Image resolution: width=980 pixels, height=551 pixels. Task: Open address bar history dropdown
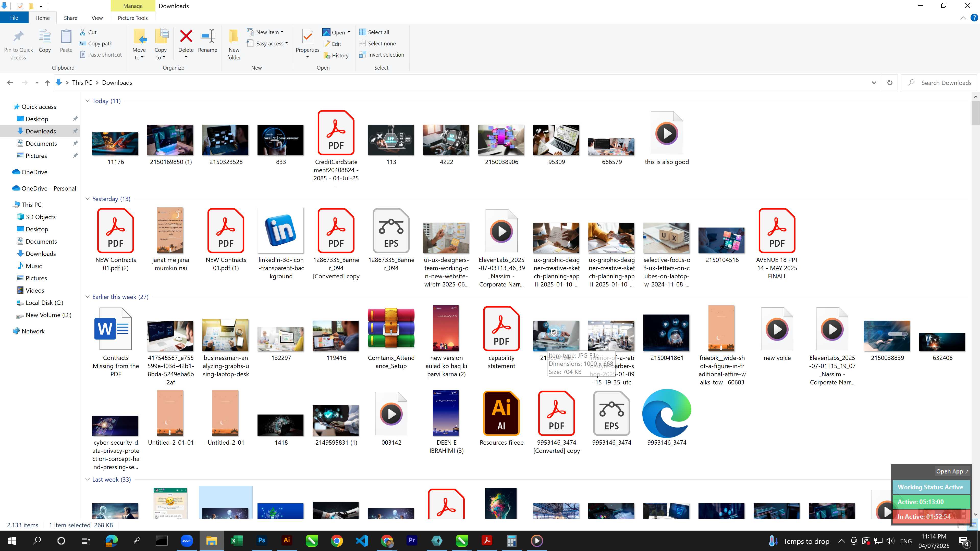874,82
